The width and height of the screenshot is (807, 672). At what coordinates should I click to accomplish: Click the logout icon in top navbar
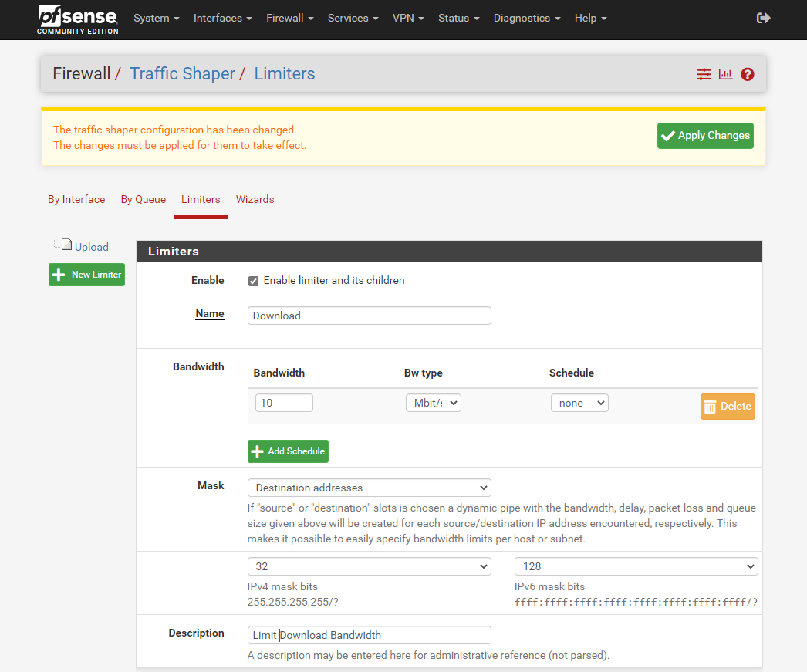coord(763,18)
